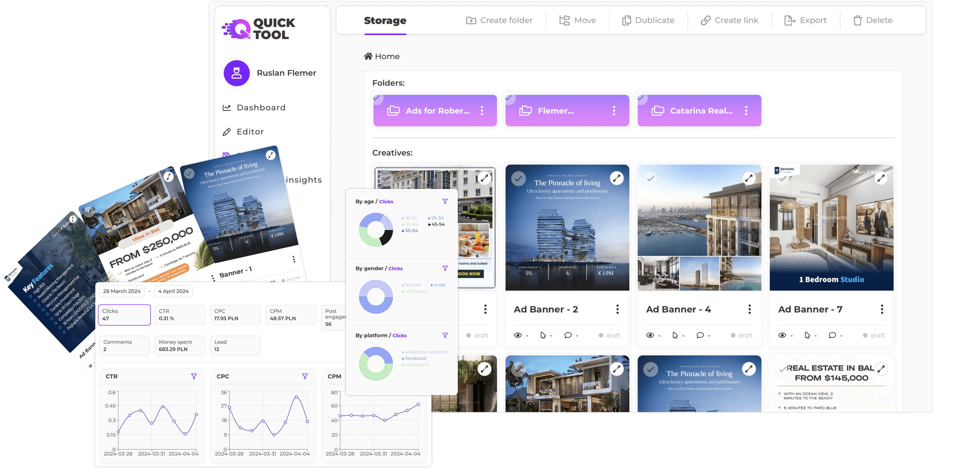980x469 pixels.
Task: Click the By age donut chart
Action: 375,230
